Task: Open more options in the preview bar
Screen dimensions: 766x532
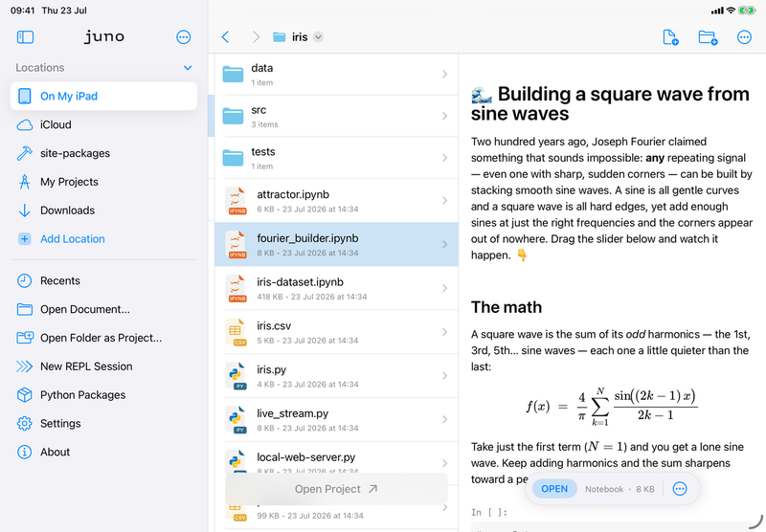Action: (x=680, y=489)
